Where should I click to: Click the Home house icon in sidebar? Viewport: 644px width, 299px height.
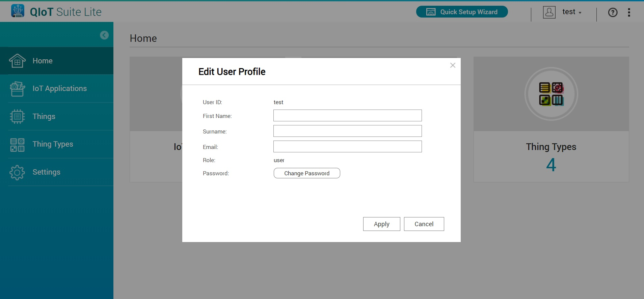click(17, 61)
